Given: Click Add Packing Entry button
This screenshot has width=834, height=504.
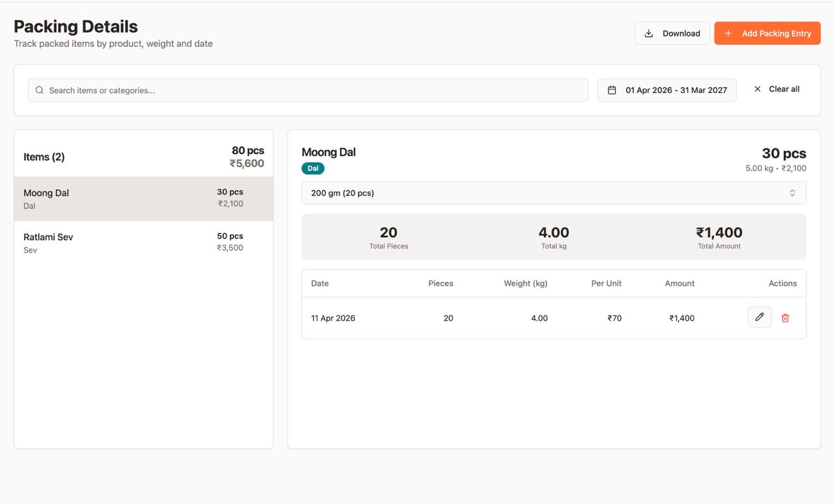Looking at the screenshot, I should pyautogui.click(x=768, y=33).
